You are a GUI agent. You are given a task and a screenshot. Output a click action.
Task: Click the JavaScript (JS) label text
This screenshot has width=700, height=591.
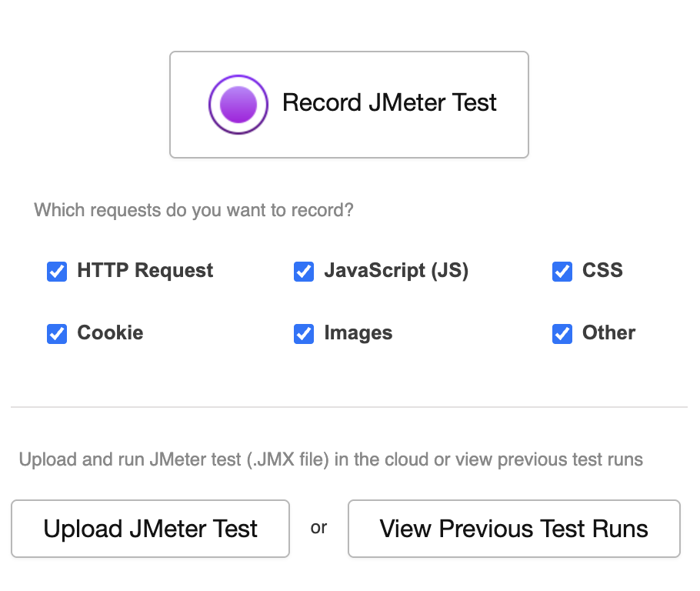(x=396, y=271)
